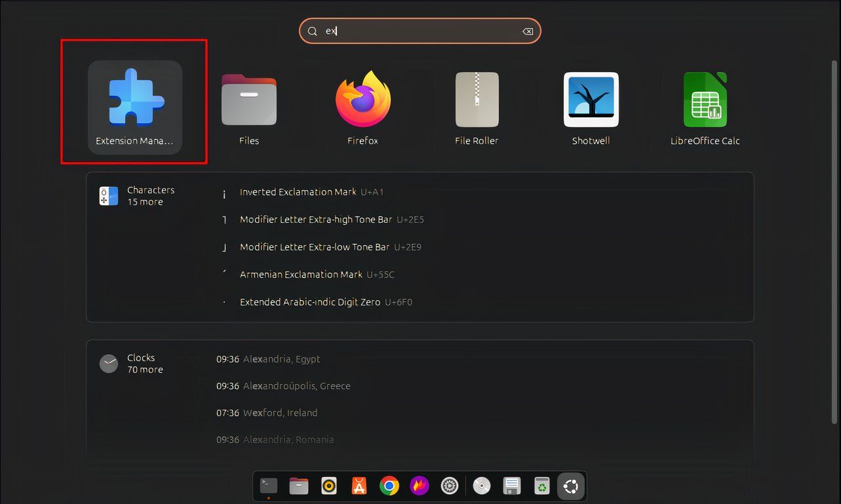Expand the 70 more Clocks results

145,370
